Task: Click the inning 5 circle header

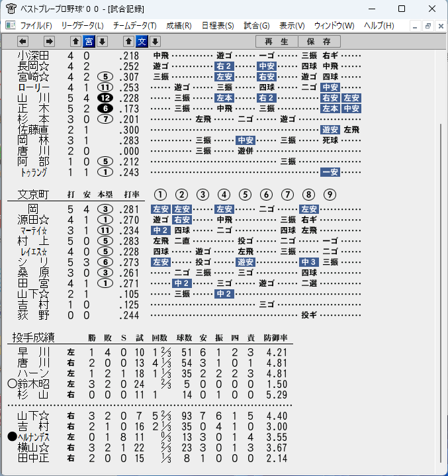Action: [246, 195]
